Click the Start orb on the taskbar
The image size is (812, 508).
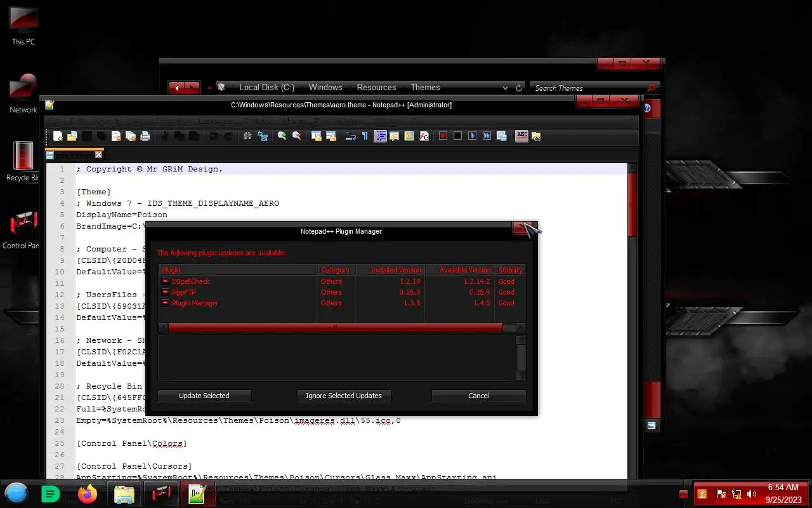(16, 493)
